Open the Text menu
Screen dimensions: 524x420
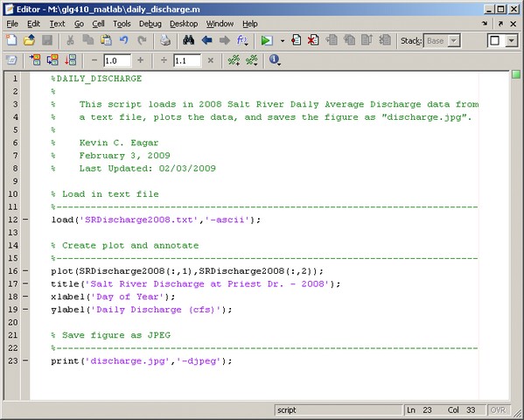pyautogui.click(x=57, y=24)
